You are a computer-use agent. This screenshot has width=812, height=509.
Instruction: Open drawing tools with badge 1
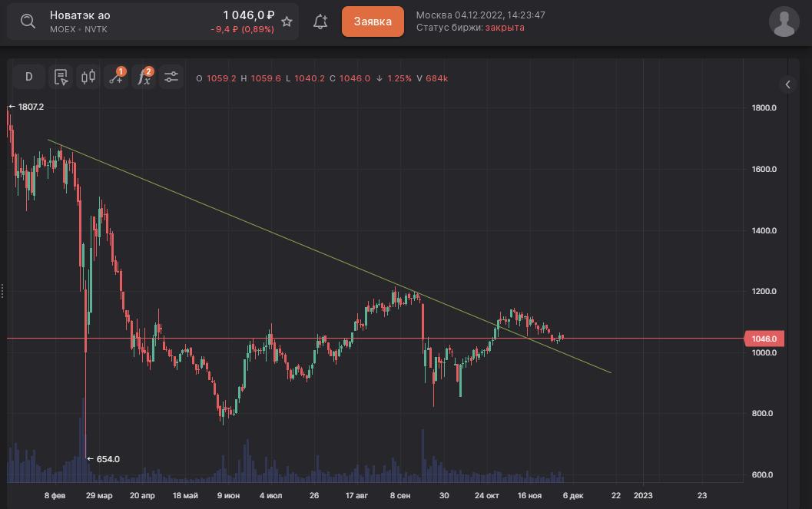tap(116, 77)
